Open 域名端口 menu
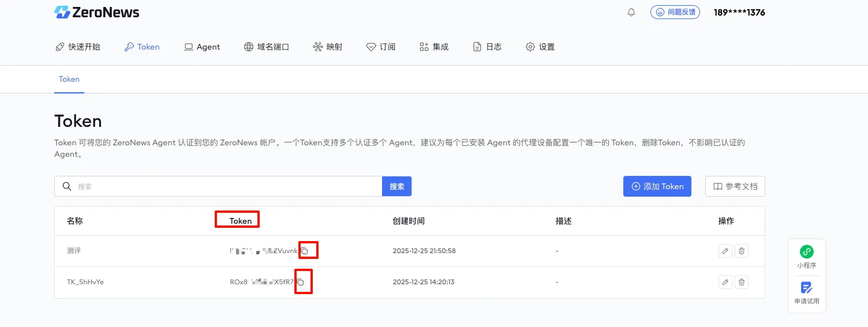This screenshot has height=327, width=868. [267, 47]
